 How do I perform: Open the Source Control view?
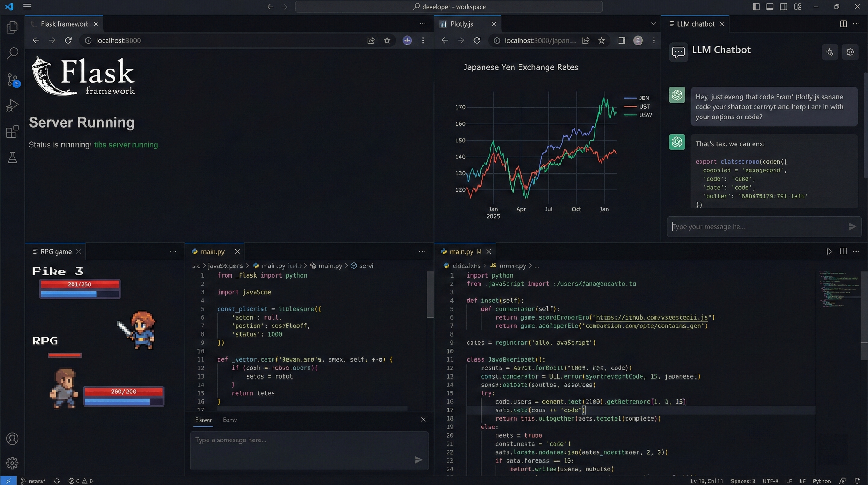click(12, 80)
